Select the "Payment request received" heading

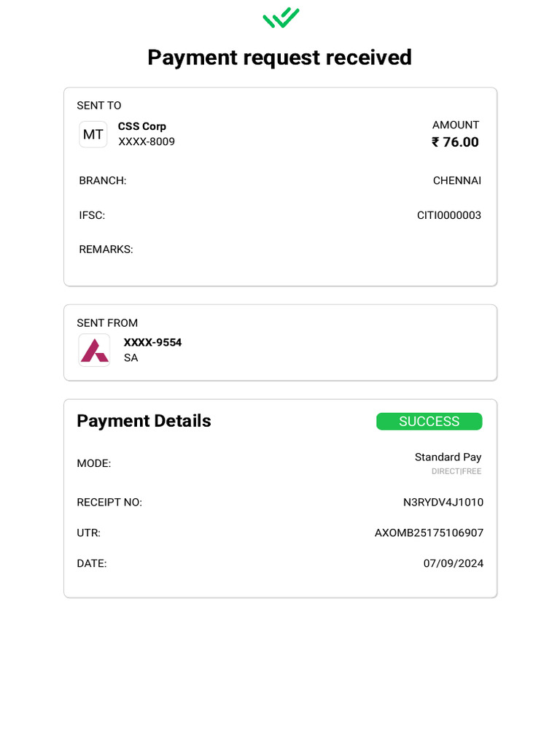279,57
